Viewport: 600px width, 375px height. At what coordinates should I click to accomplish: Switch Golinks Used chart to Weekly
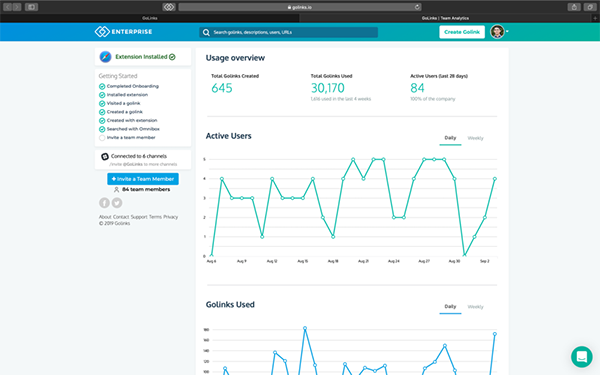(475, 307)
